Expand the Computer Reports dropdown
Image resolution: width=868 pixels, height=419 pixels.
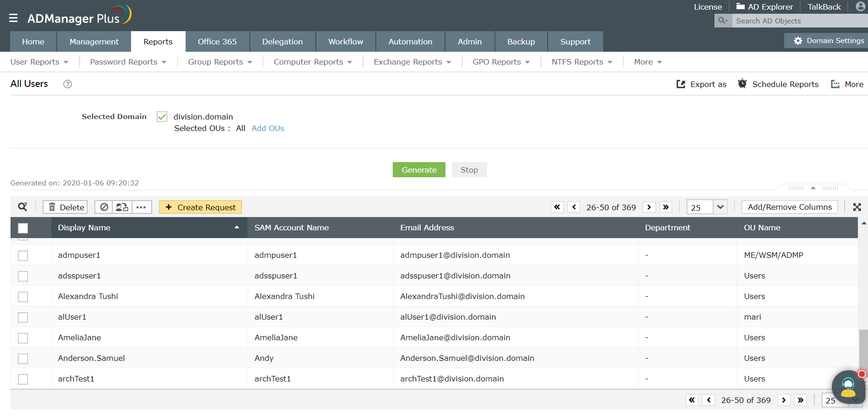[313, 62]
